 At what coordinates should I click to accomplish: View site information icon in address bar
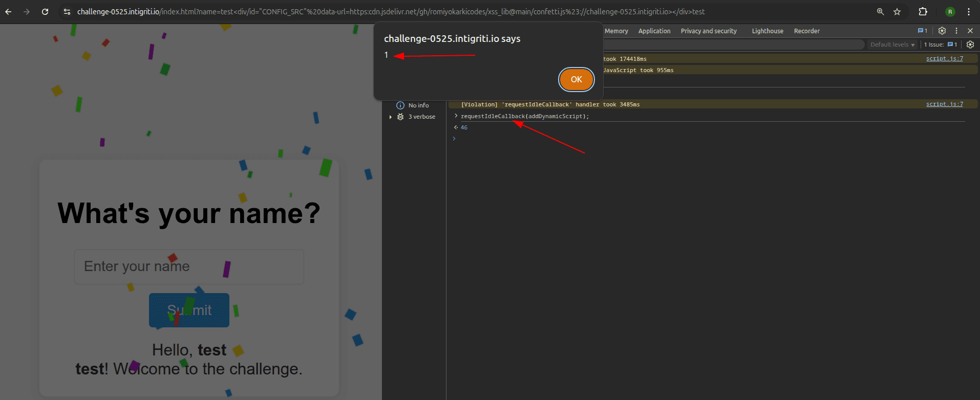pyautogui.click(x=67, y=11)
